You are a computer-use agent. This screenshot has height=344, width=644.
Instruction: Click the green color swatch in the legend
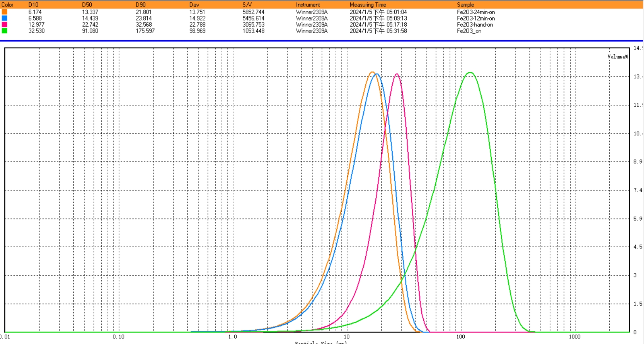pos(4,31)
